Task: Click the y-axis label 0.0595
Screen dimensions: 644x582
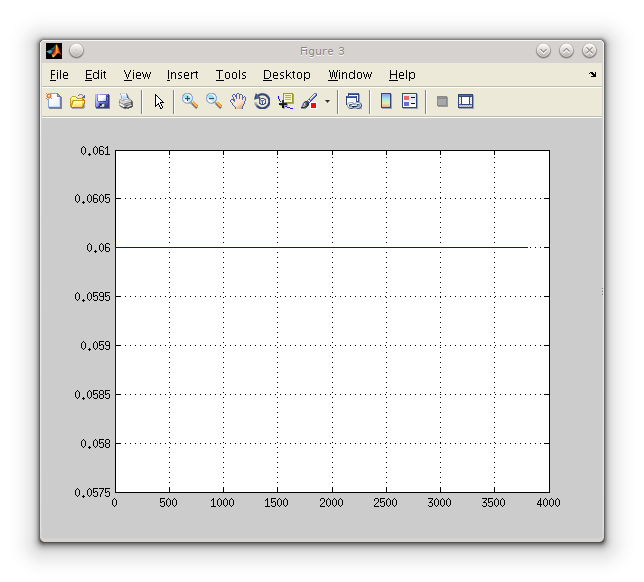Action: [x=92, y=297]
